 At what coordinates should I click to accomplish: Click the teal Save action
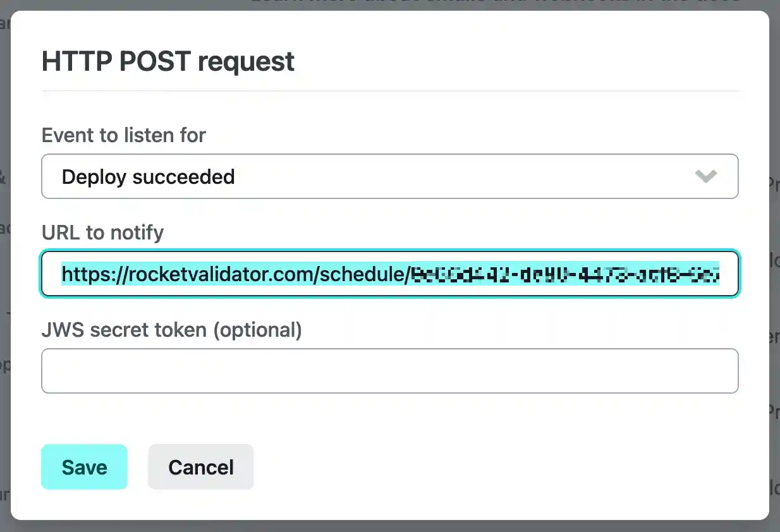[x=84, y=467]
